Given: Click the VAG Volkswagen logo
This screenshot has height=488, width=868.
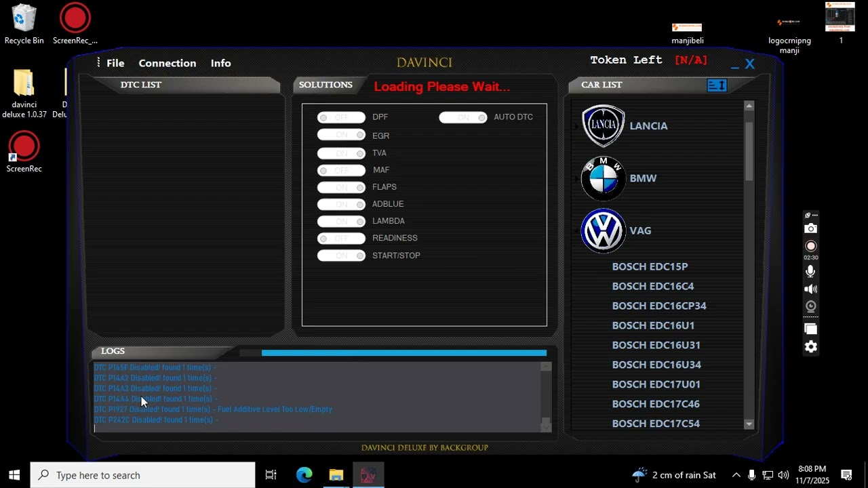Looking at the screenshot, I should click(x=604, y=230).
